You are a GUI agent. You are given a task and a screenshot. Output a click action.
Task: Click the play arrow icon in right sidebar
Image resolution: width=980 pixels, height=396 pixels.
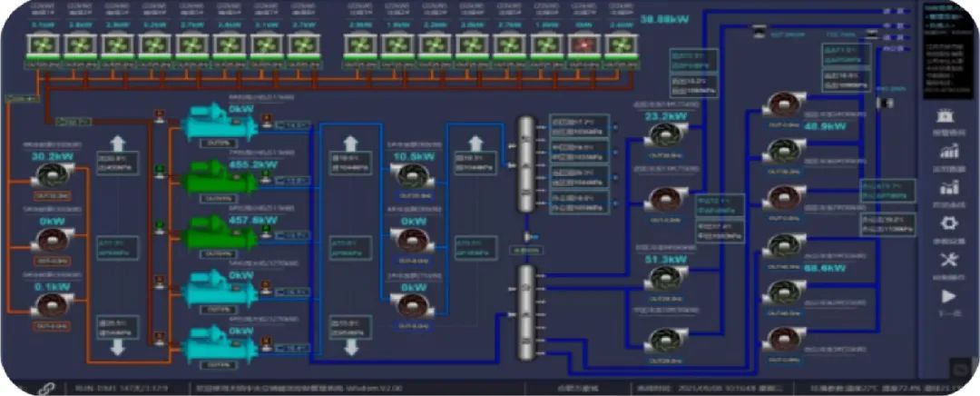tap(949, 295)
